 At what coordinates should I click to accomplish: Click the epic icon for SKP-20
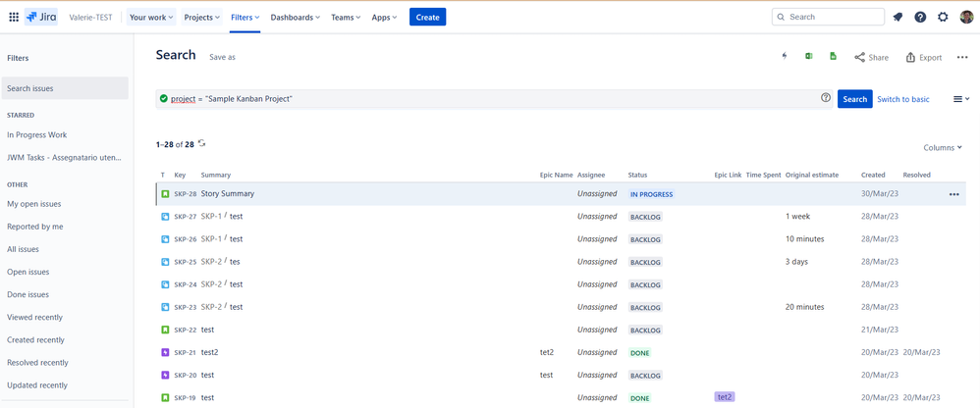pyautogui.click(x=165, y=375)
